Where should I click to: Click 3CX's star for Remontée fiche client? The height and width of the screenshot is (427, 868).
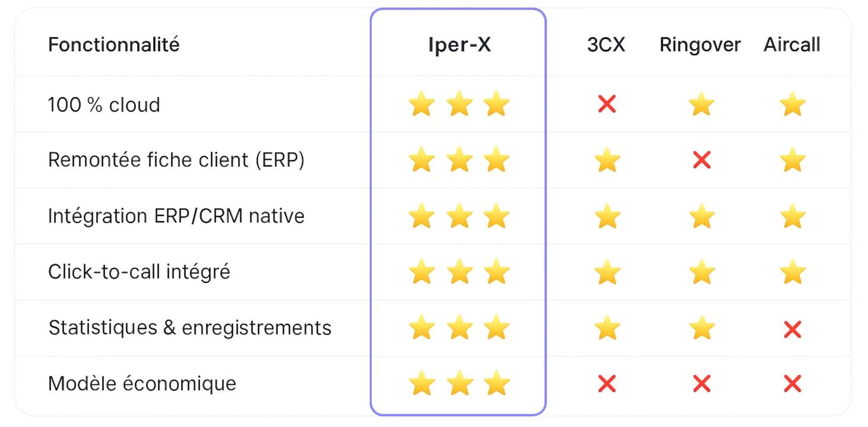pyautogui.click(x=607, y=160)
